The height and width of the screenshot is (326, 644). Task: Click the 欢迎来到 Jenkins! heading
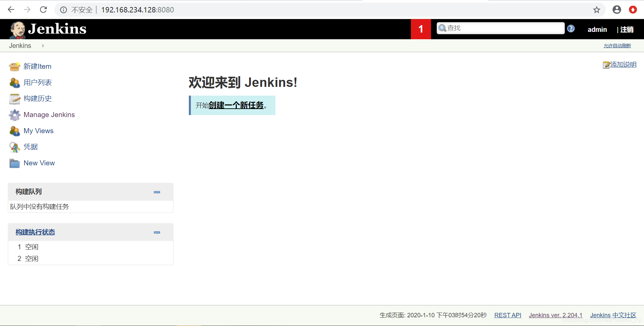click(243, 82)
